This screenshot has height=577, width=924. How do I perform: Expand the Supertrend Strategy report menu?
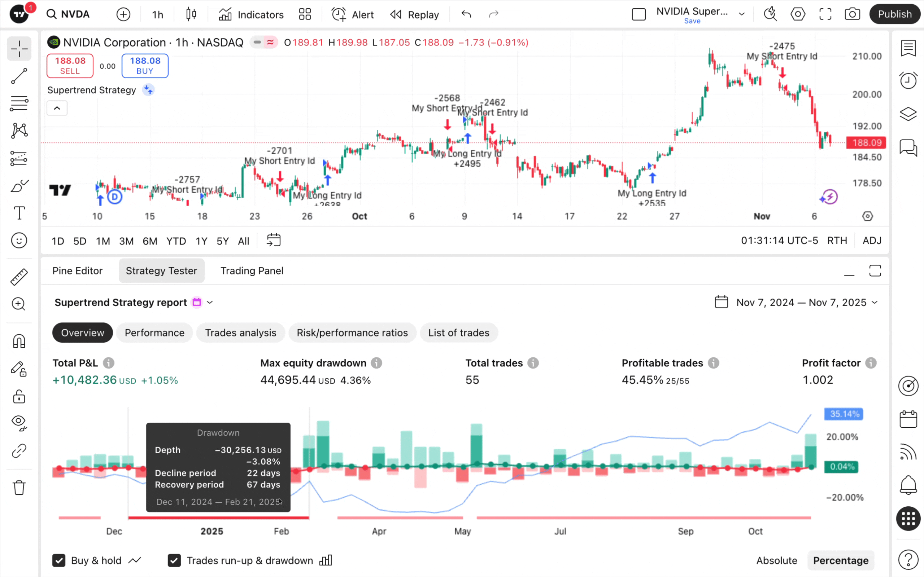click(210, 302)
